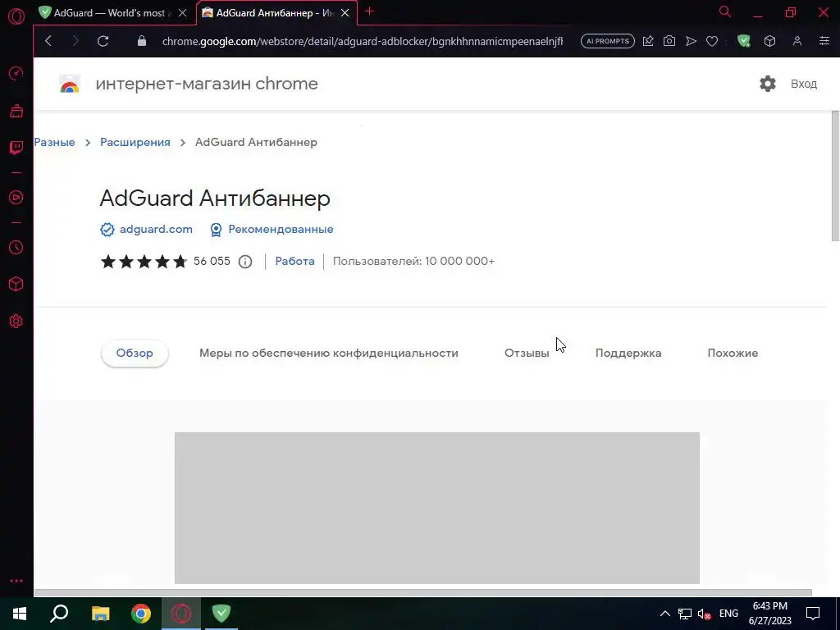Click the 56 055 ratings count
This screenshot has width=840, height=630.
212,261
